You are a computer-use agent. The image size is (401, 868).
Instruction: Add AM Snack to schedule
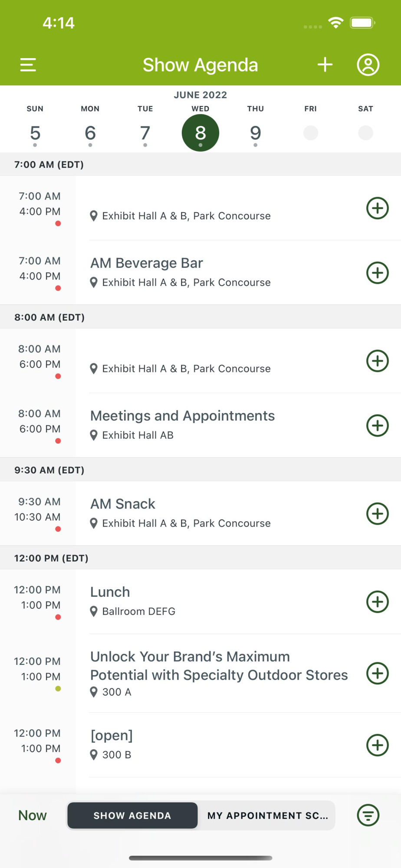377,514
